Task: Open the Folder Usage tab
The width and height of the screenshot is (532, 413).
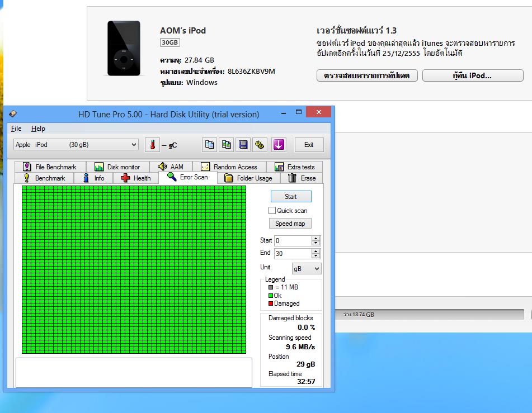Action: coord(248,178)
